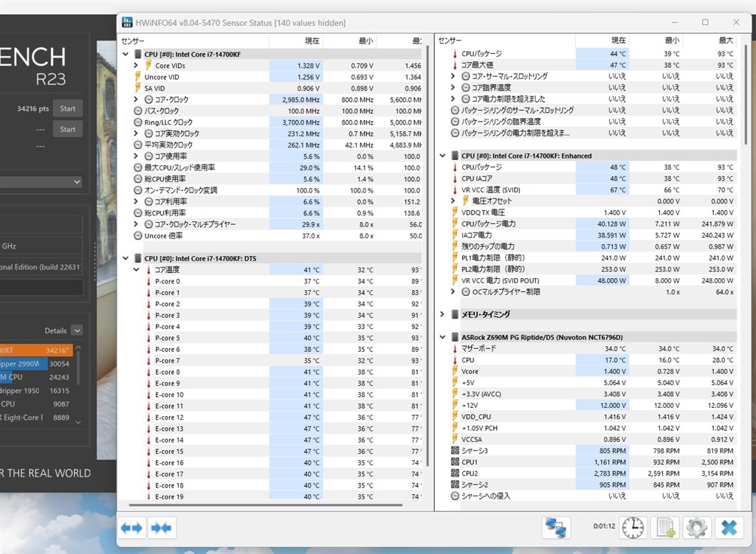Select the 24243 score ranking entry

[36, 377]
